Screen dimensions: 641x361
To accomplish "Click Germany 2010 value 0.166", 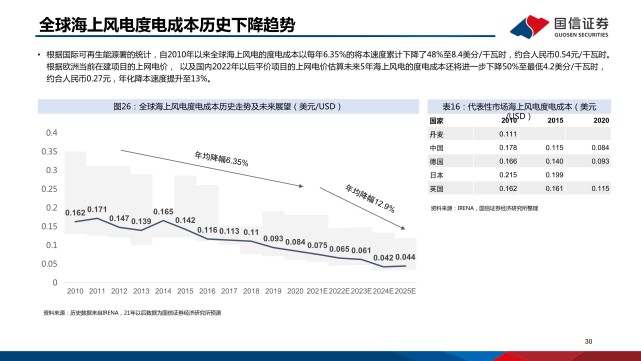I will (x=508, y=161).
